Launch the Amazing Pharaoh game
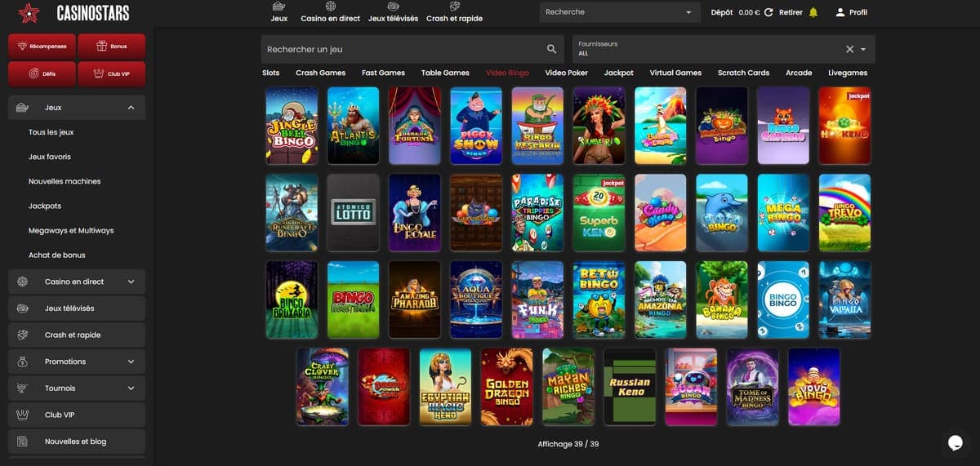The height and width of the screenshot is (466, 980). click(415, 300)
